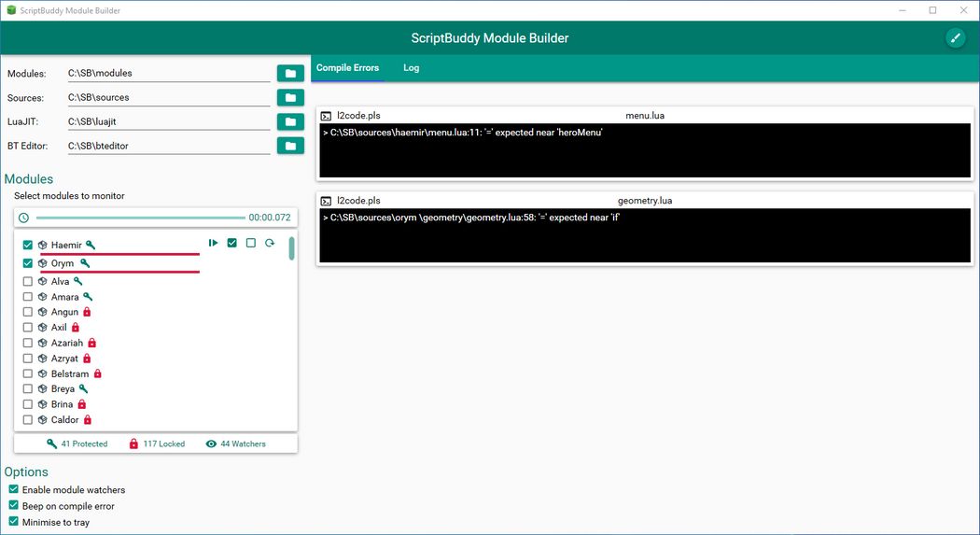Toggle Minimise to tray option
The image size is (980, 535).
(13, 522)
